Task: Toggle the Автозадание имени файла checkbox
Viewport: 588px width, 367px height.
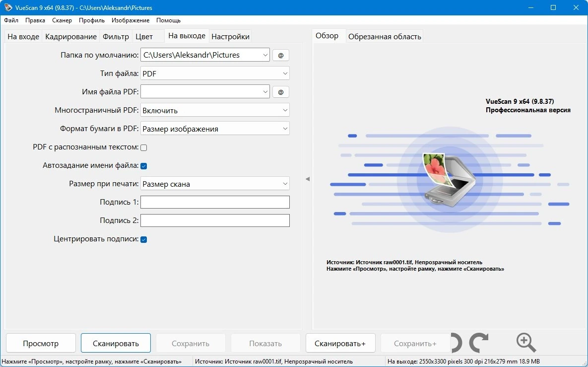Action: pos(143,166)
